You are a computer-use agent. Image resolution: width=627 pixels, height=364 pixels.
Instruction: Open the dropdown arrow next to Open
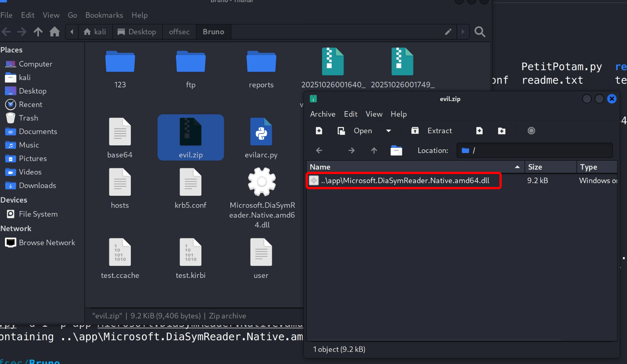pos(389,131)
